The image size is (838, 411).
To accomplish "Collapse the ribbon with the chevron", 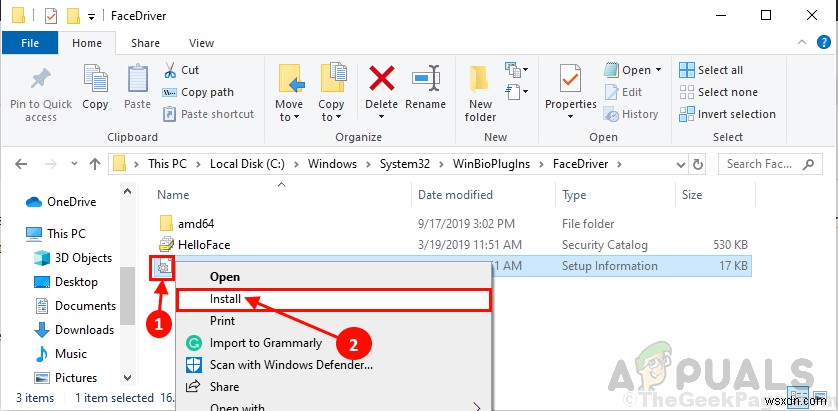I will (802, 43).
